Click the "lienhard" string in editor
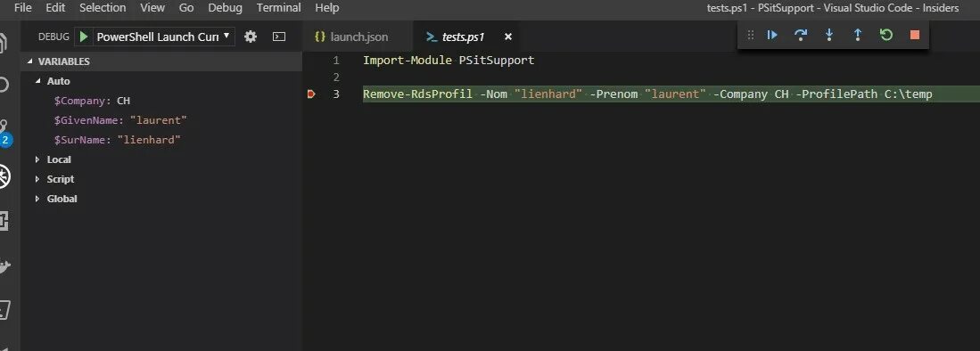 point(548,94)
